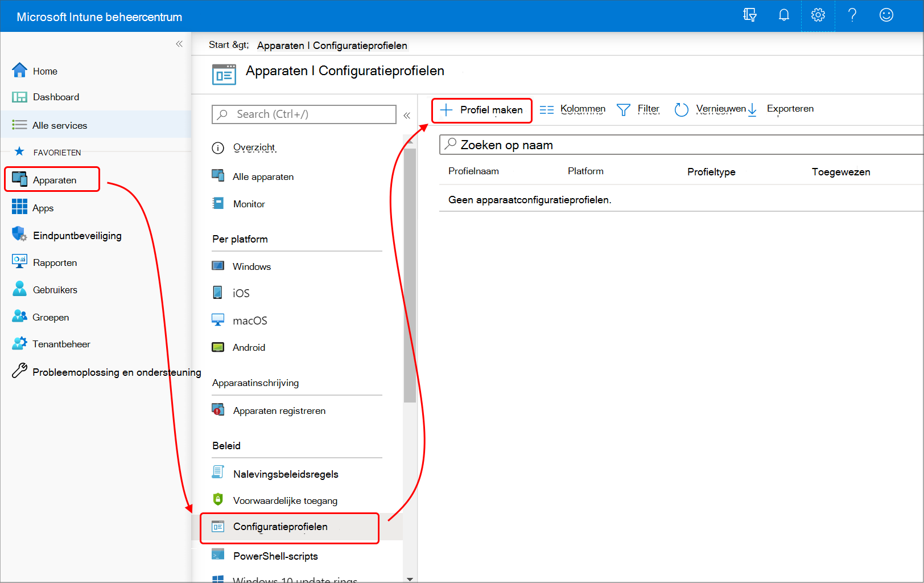Image resolution: width=924 pixels, height=583 pixels.
Task: Click Apparaten | Configuratieprofielen breadcrumb
Action: pos(332,46)
